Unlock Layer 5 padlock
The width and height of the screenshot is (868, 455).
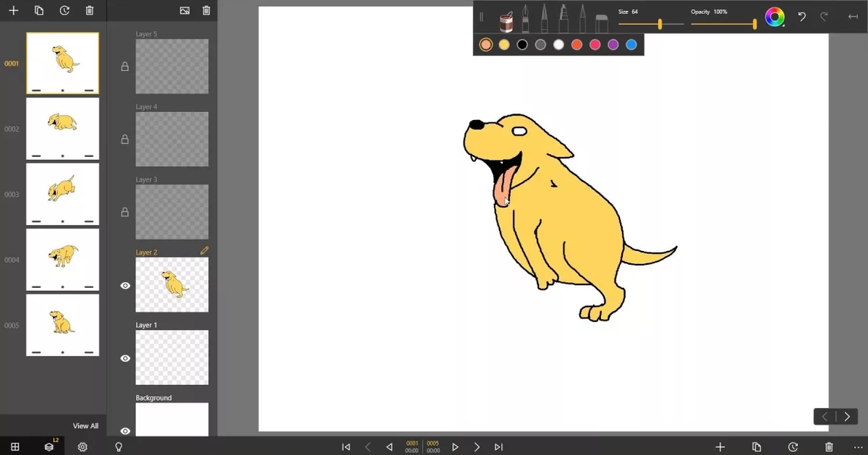point(125,67)
